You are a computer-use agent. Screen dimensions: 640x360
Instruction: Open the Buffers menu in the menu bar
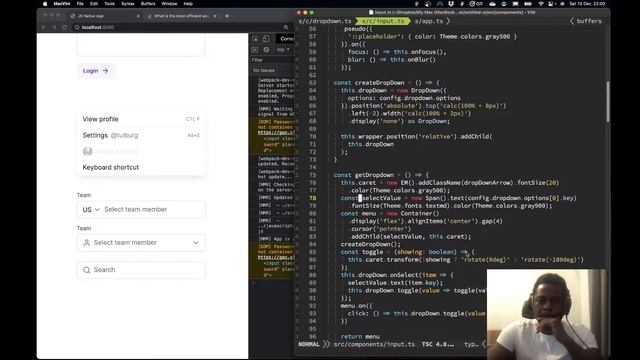148,4
